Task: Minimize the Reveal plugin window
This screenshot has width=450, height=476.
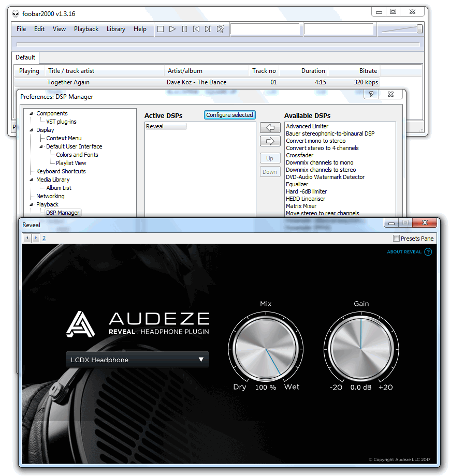Action: [391, 223]
